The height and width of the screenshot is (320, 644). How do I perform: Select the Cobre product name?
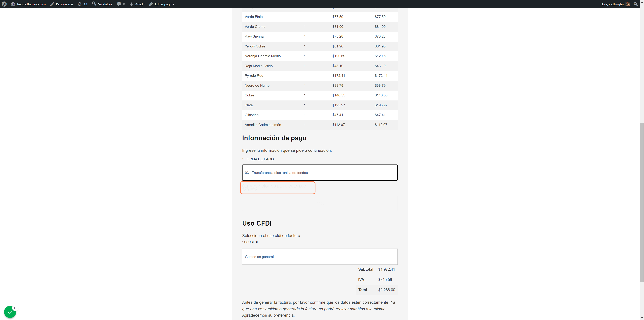point(249,95)
